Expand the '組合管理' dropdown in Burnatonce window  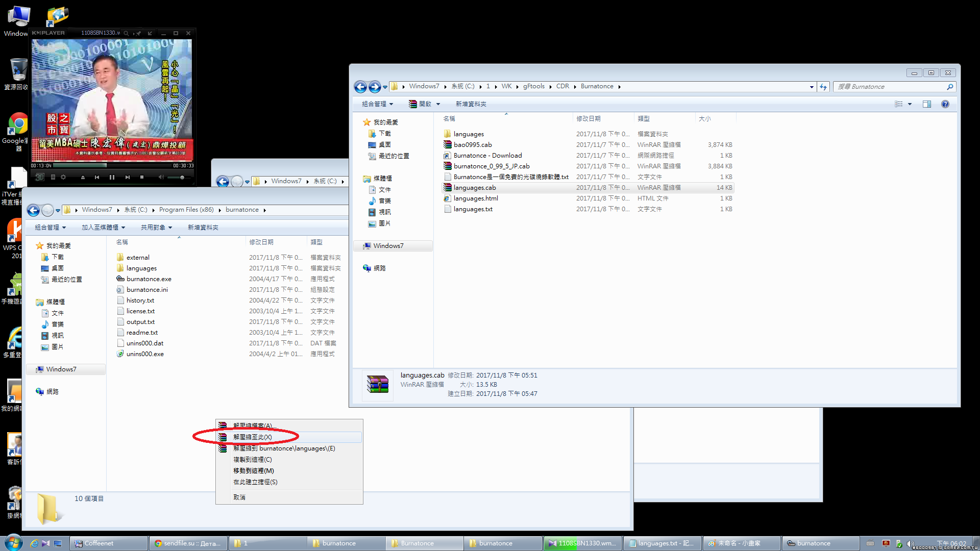(x=378, y=104)
